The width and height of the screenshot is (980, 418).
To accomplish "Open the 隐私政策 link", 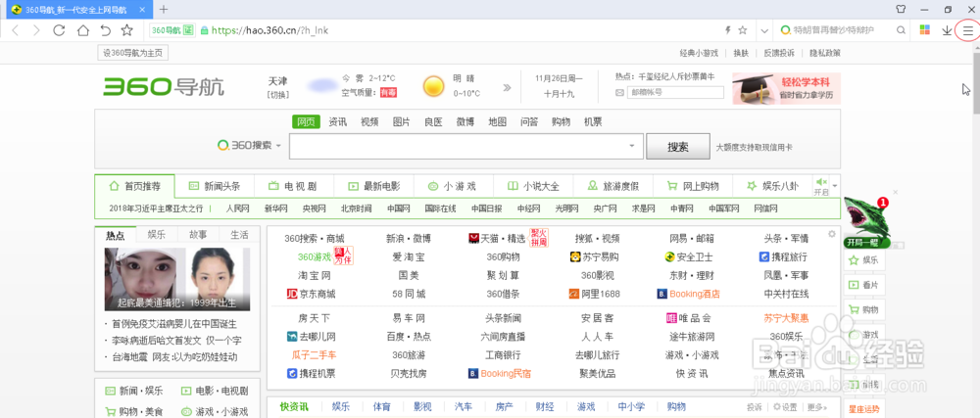I will click(825, 53).
